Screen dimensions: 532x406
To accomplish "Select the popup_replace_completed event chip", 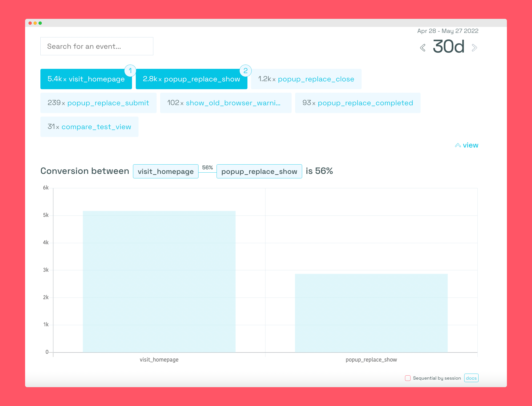I will click(358, 103).
